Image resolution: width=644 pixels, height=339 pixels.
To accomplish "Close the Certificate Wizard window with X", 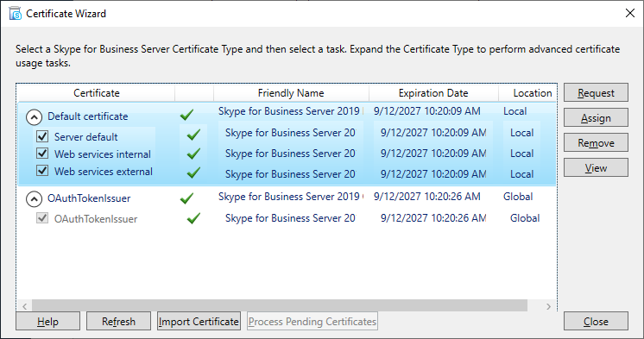I will pos(630,13).
